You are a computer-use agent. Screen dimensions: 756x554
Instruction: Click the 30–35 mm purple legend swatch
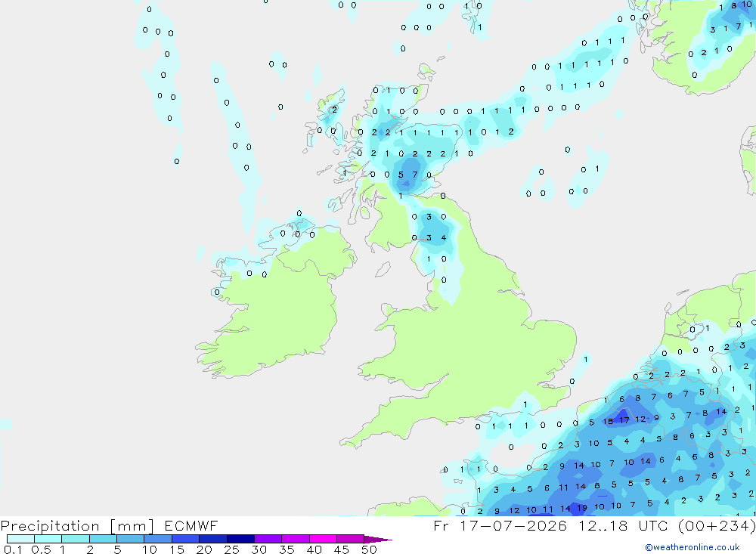pyautogui.click(x=268, y=539)
